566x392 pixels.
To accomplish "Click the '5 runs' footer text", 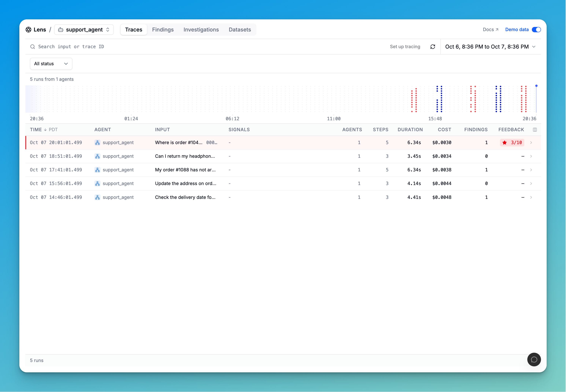I will point(37,360).
